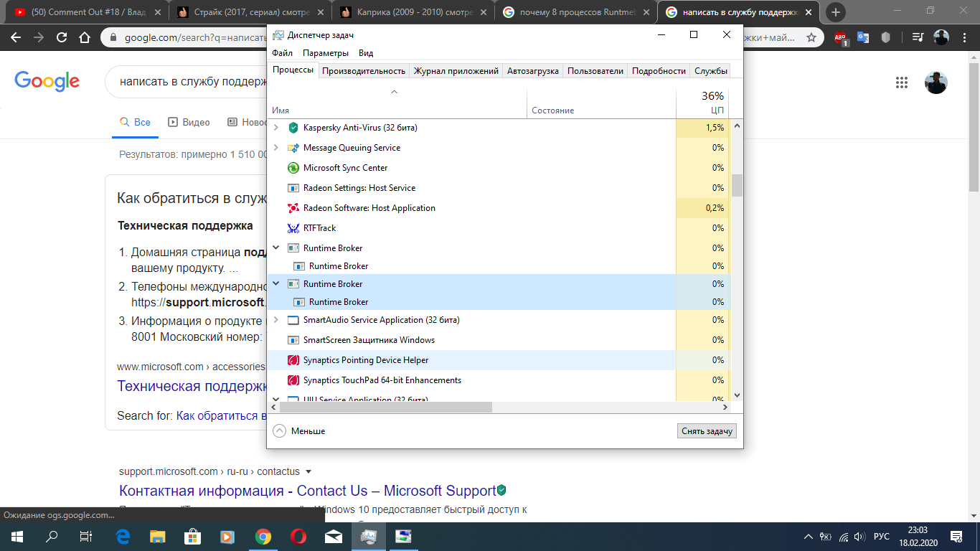
Task: Go to Chrome home page icon
Action: [85, 38]
